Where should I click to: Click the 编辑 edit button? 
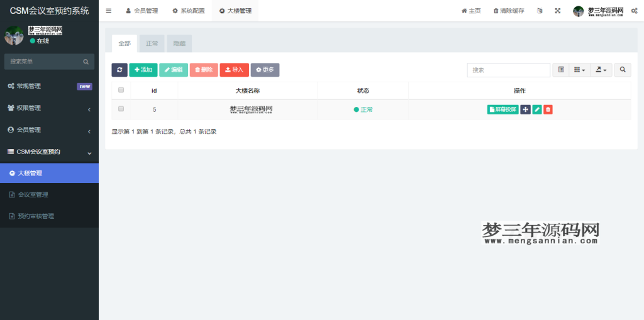click(x=174, y=70)
